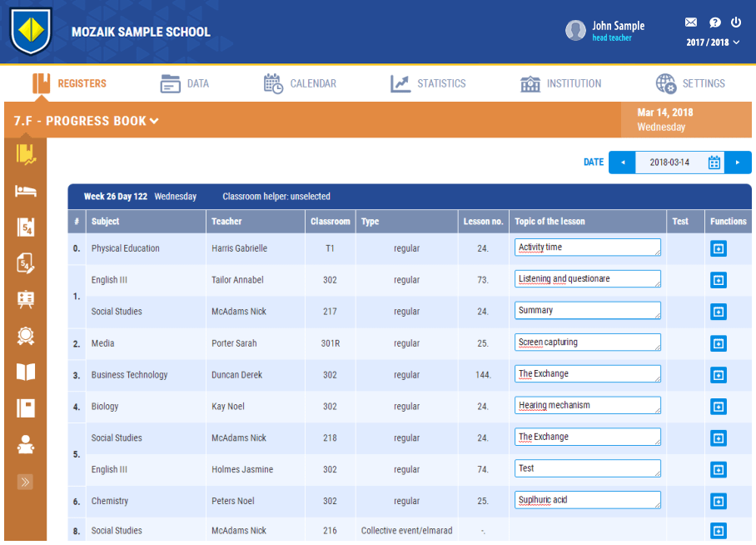Click the power logout icon
The height and width of the screenshot is (545, 756).
click(736, 22)
